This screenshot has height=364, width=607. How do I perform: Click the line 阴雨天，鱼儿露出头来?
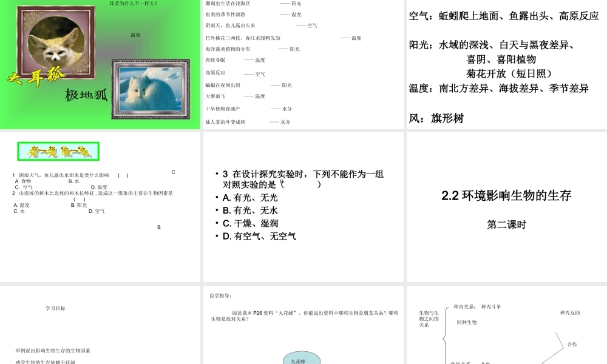230,25
